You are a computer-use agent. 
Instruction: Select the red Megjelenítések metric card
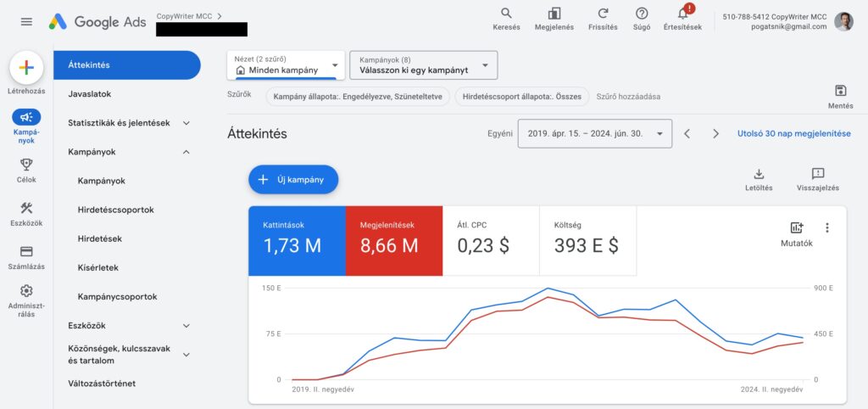(394, 241)
